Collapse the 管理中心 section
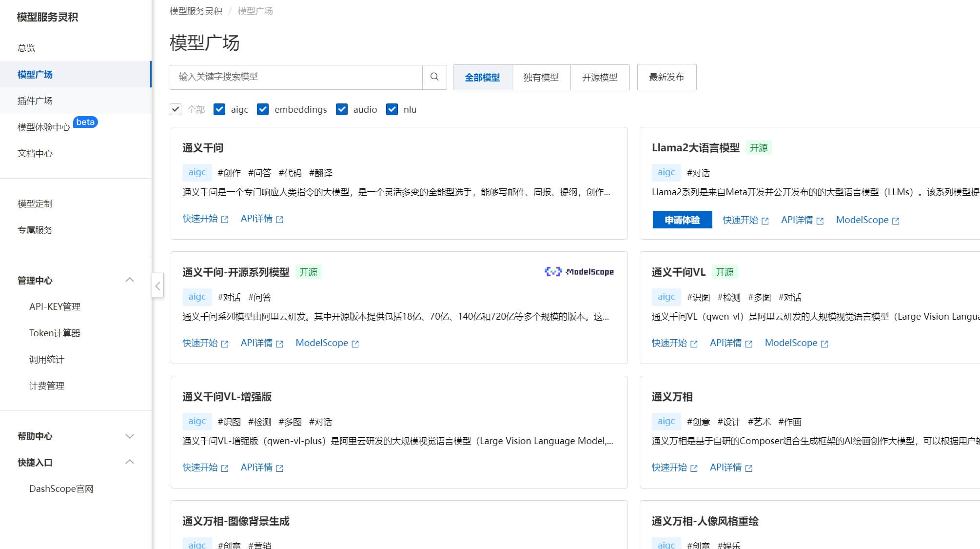The width and height of the screenshot is (980, 549). point(129,280)
